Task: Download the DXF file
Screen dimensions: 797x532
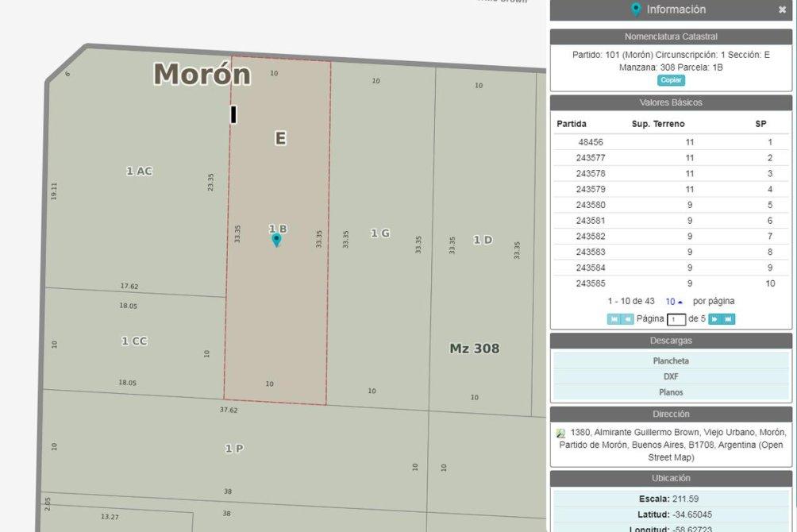Action: 671,376
